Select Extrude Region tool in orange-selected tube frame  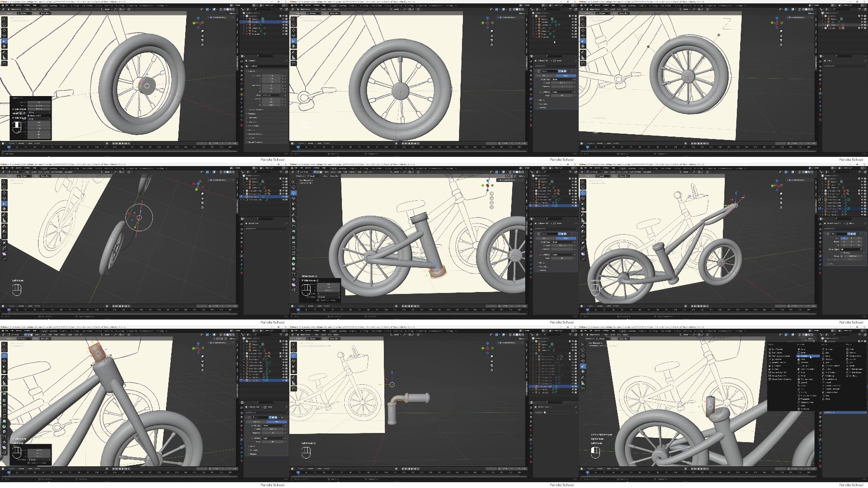[294, 232]
